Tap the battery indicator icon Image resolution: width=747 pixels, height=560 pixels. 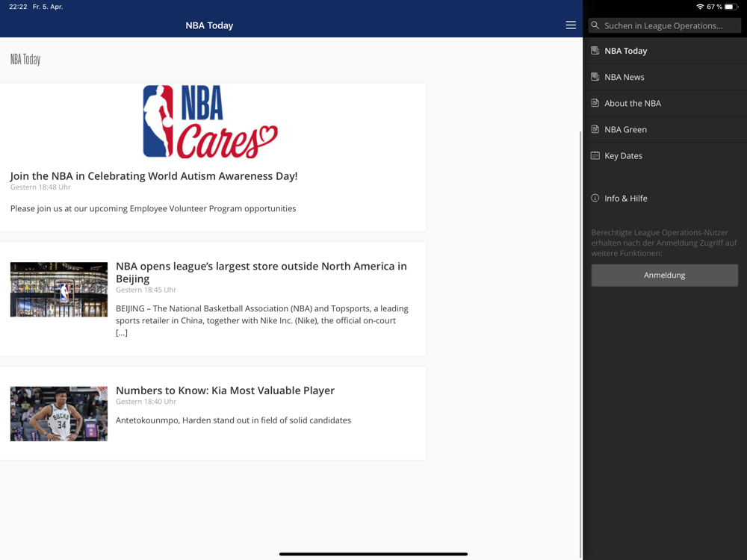click(731, 7)
